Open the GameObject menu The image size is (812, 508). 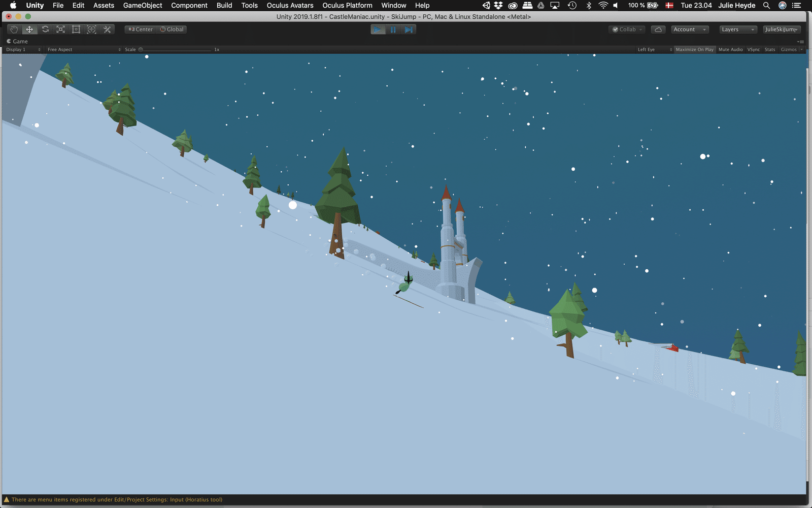tap(143, 5)
